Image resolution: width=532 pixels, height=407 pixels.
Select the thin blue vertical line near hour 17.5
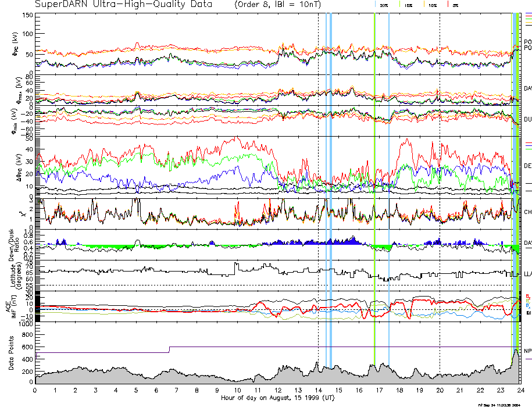pos(388,174)
